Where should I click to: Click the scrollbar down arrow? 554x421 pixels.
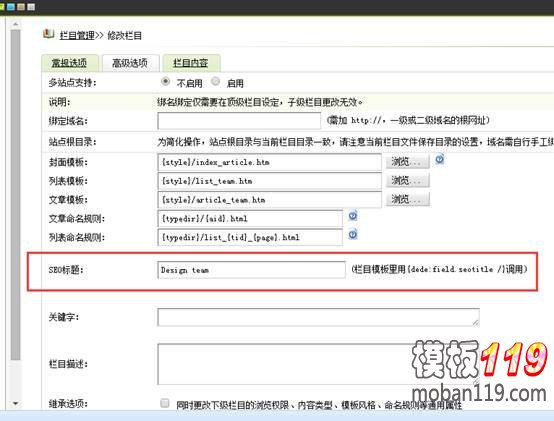pos(15,403)
